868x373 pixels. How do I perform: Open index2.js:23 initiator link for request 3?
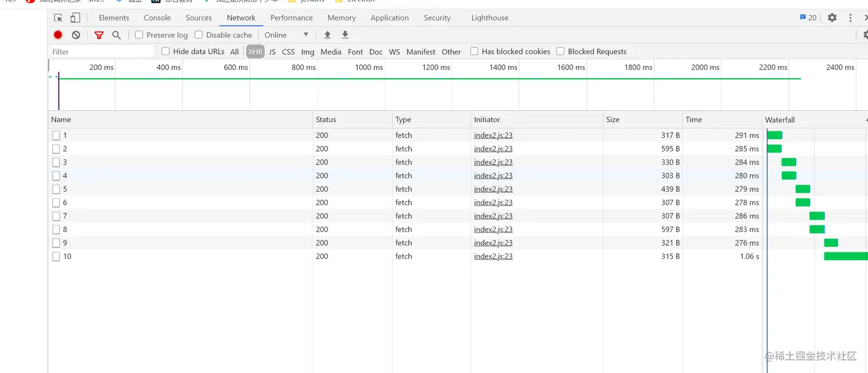point(493,162)
